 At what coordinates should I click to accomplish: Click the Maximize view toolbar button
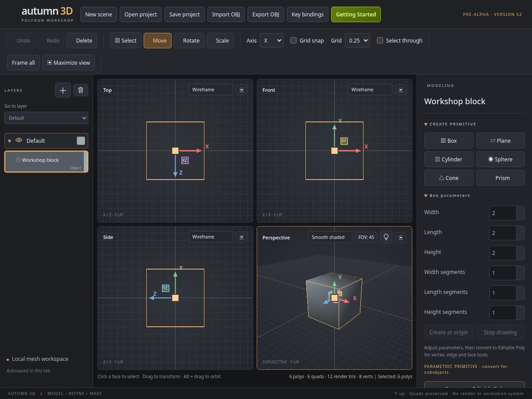click(x=69, y=63)
